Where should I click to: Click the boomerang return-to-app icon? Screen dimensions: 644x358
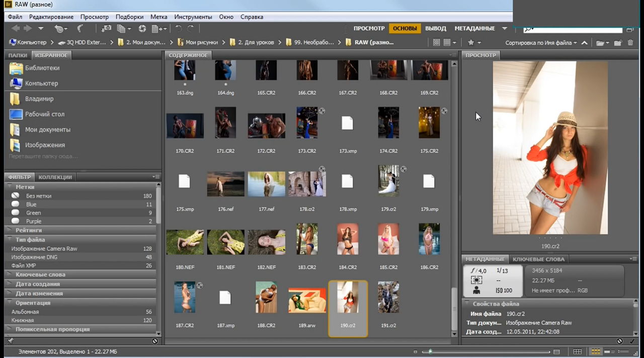(79, 29)
